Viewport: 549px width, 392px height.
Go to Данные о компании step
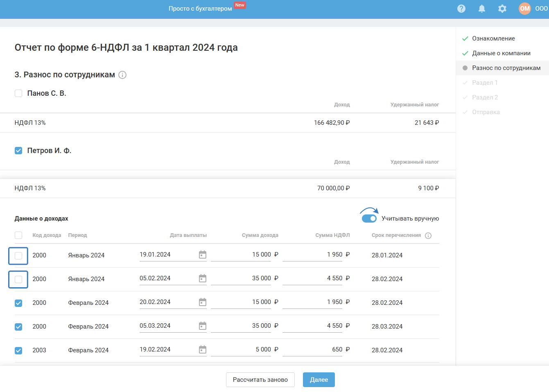coord(501,53)
